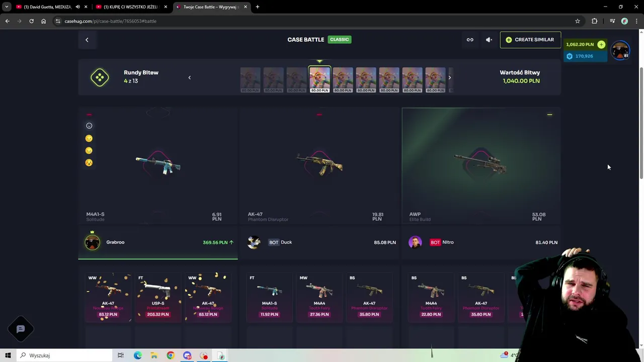Screen dimensions: 644x362
Task: Open a new browser tab
Action: click(x=258, y=7)
